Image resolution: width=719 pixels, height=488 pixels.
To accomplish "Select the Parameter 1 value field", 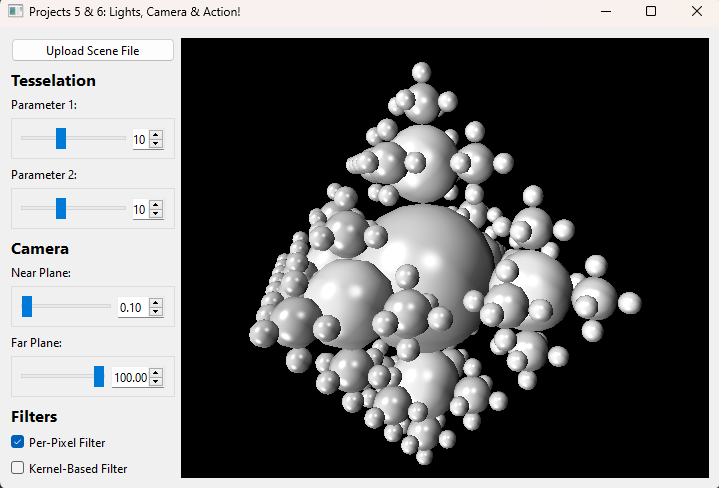I will click(140, 139).
